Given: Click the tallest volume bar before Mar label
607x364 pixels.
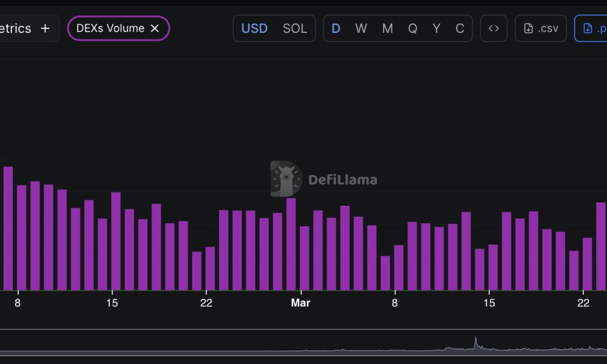Looking at the screenshot, I should point(8,231).
